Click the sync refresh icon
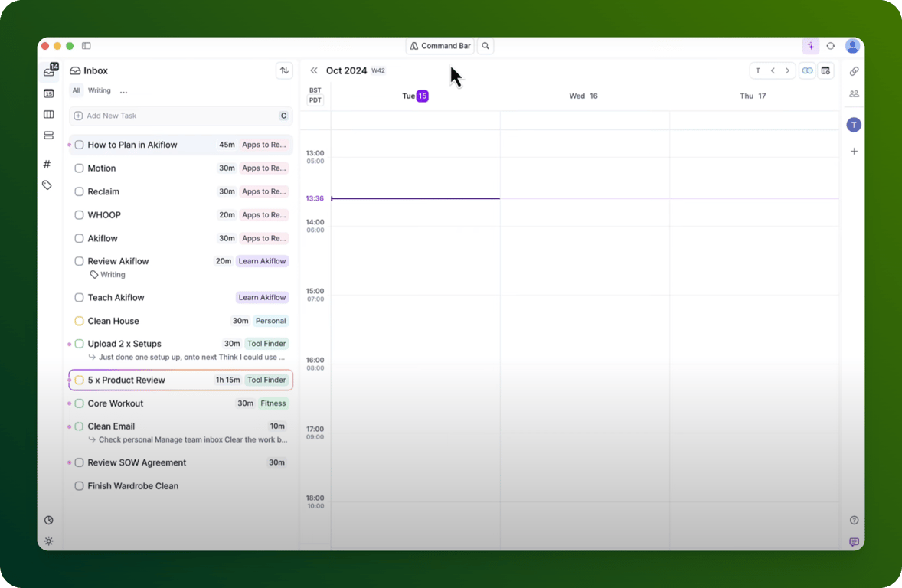 [831, 46]
